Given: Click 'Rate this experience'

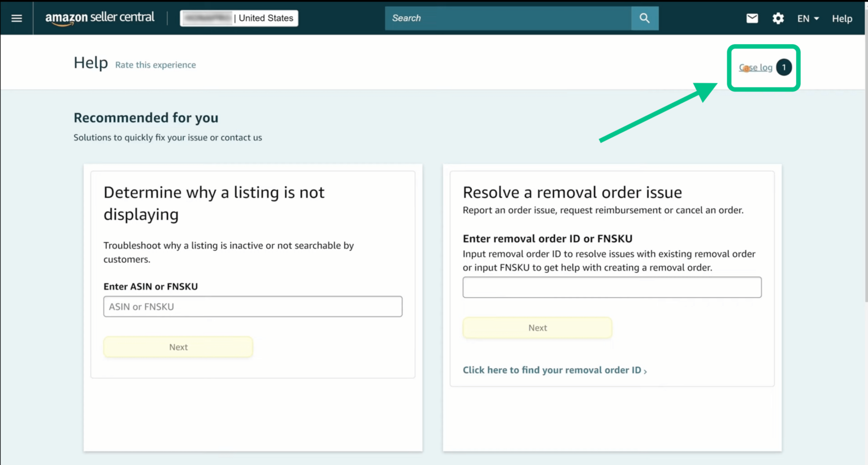Looking at the screenshot, I should click(155, 64).
